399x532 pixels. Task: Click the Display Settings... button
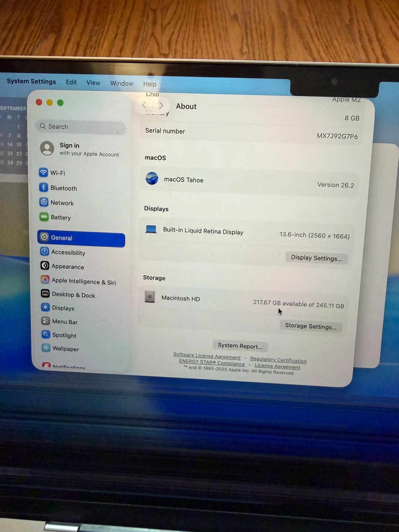[x=317, y=258]
